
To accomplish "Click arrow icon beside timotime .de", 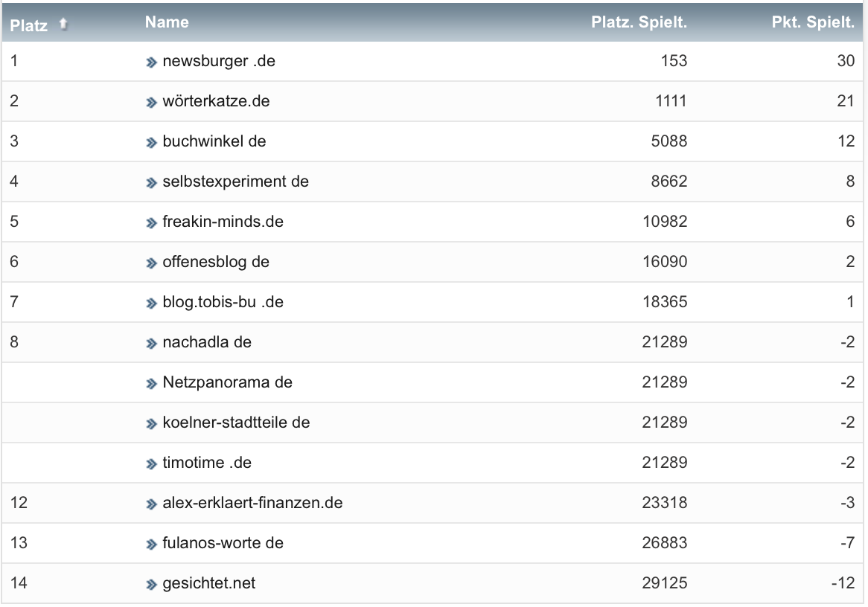I will 151,463.
